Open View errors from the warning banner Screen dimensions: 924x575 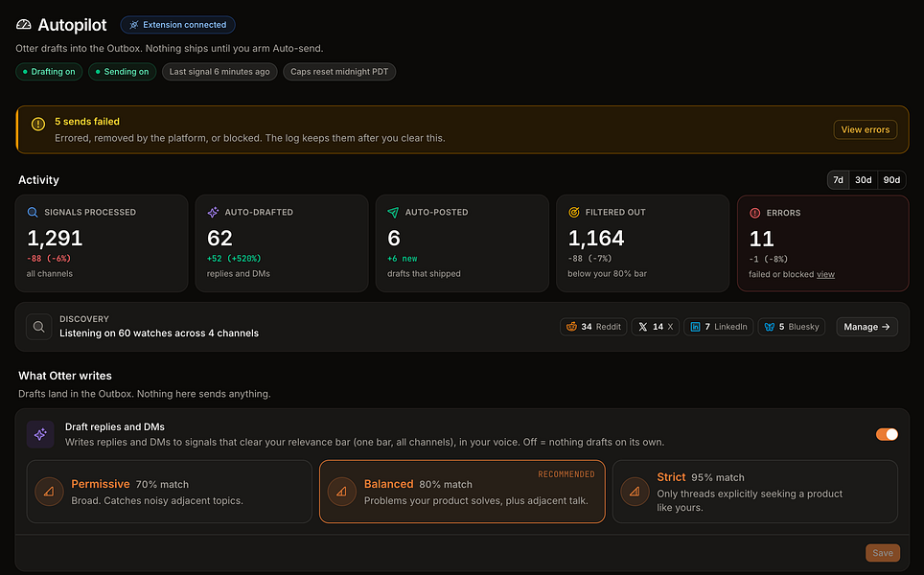point(866,129)
